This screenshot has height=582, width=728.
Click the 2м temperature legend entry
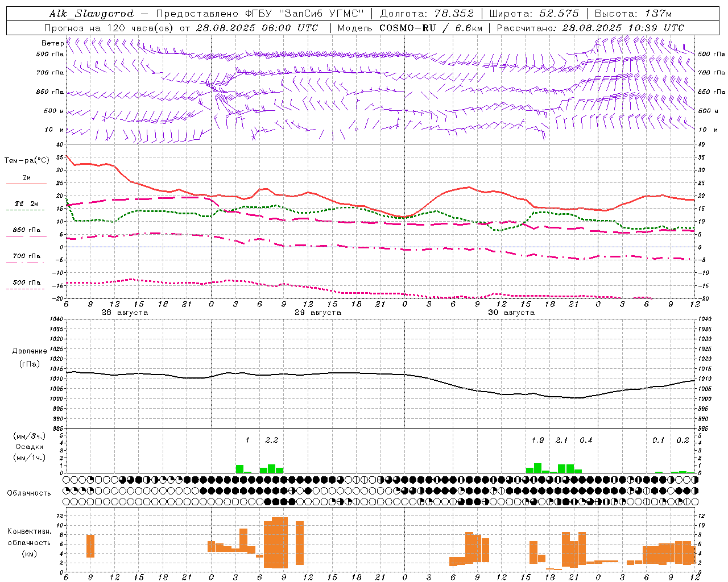click(x=26, y=177)
